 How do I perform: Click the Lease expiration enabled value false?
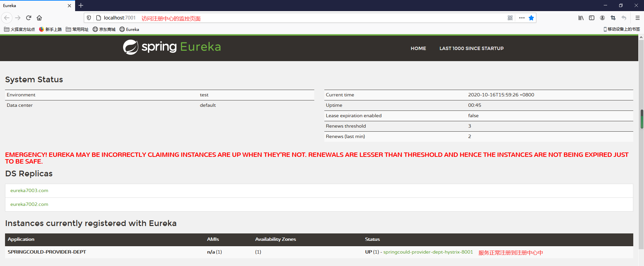pos(473,116)
